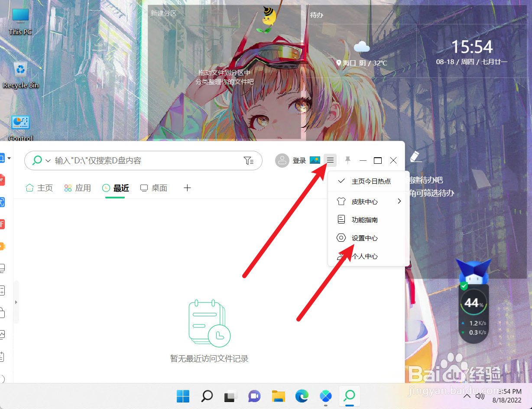532x409 pixels.
Task: Switch to 桌面 tab
Action: coord(154,188)
